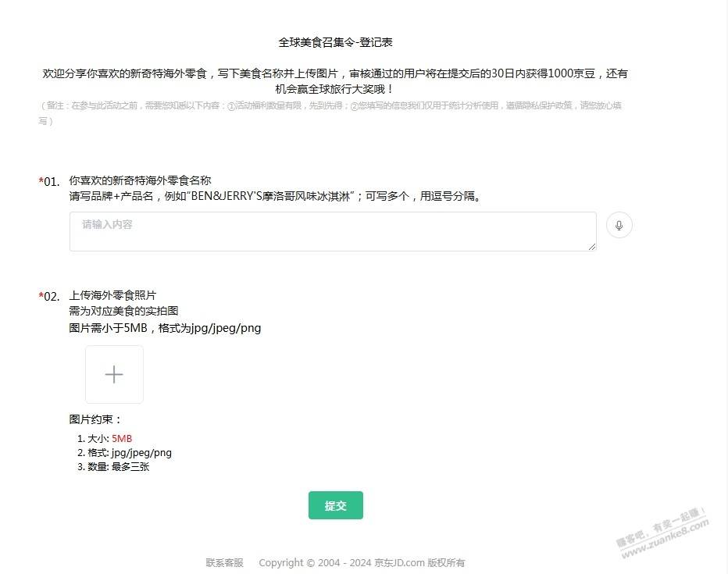Click the 请输入内容 snack name text field
728x574 pixels.
(332, 231)
